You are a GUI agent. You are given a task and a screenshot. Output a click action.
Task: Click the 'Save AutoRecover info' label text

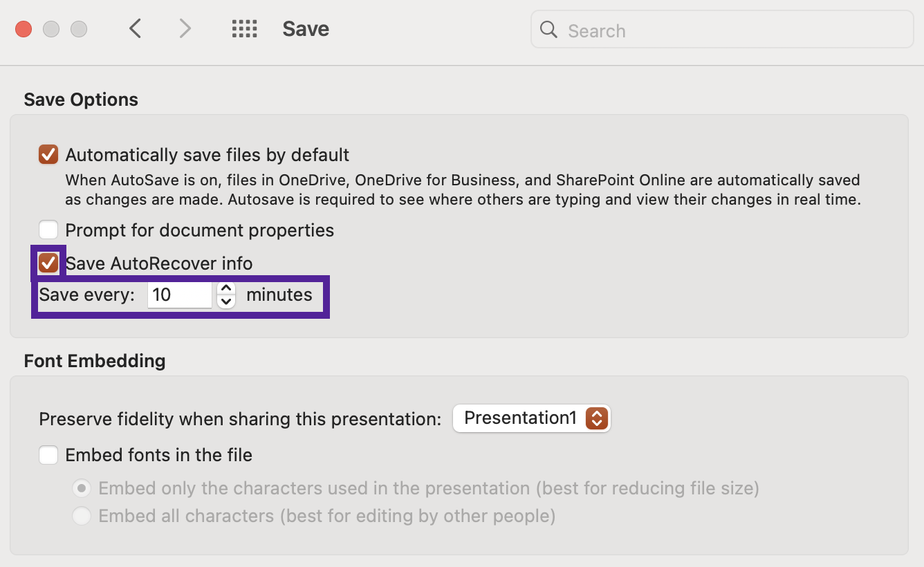coord(159,263)
